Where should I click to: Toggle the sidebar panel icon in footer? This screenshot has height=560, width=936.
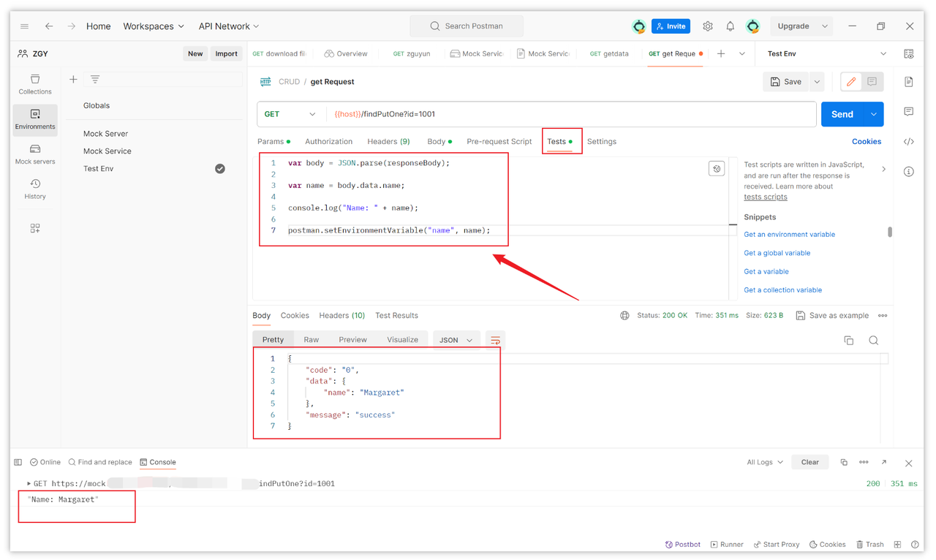[x=18, y=463]
